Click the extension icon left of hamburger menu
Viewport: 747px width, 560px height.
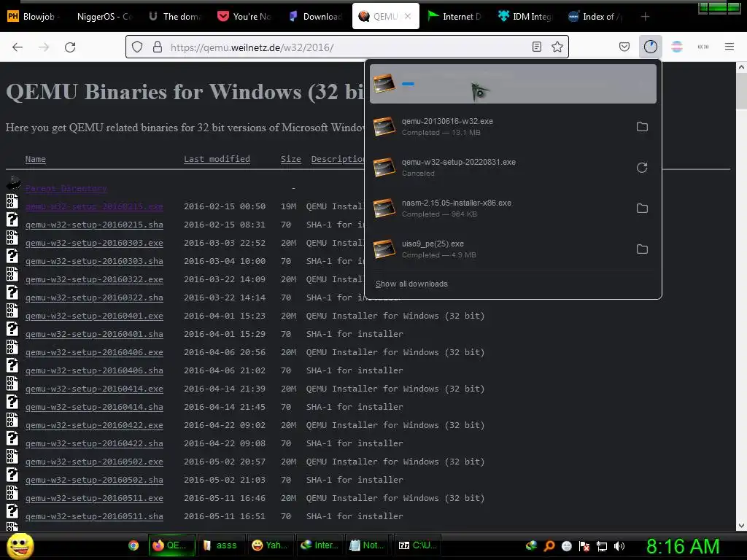pyautogui.click(x=703, y=47)
